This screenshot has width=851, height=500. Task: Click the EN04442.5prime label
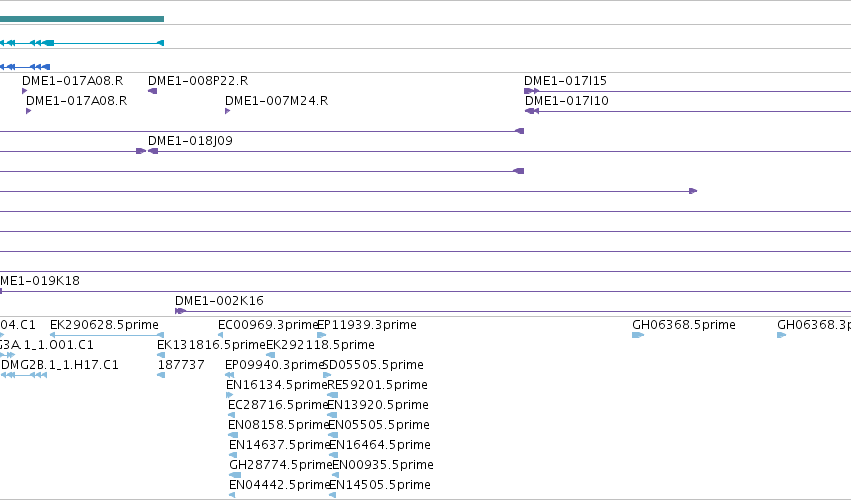tap(279, 485)
